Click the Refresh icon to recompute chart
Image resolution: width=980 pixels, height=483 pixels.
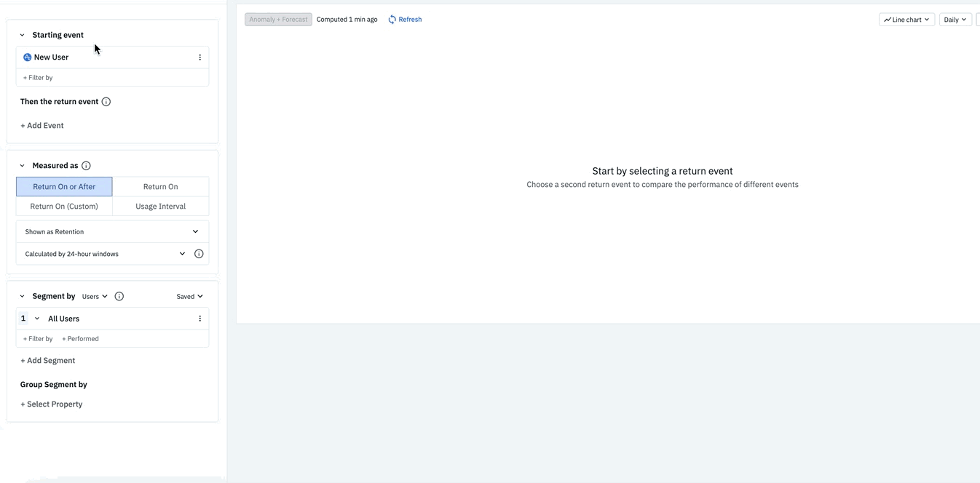392,19
